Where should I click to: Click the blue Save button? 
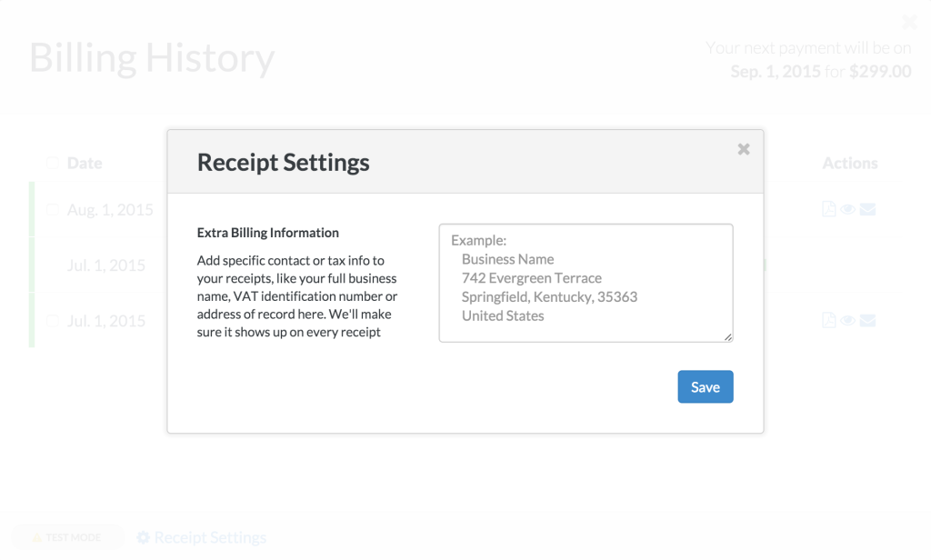point(705,386)
